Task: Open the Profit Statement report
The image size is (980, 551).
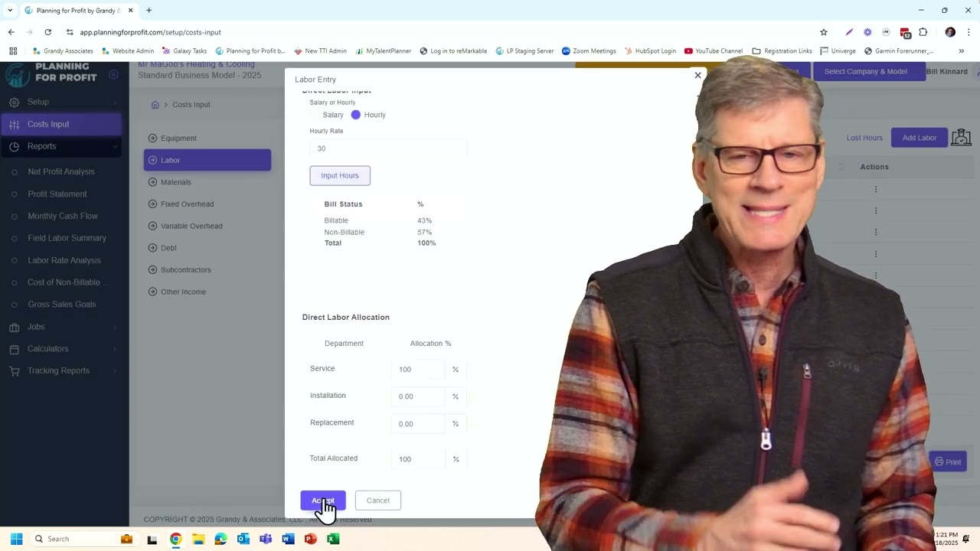Action: [x=57, y=194]
